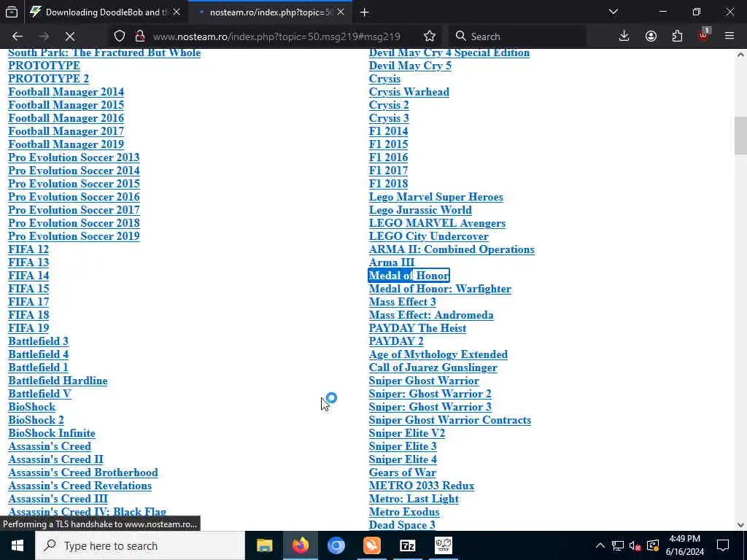Viewport: 747px width, 560px height.
Task: Open South Park: The Fractured But Whole link
Action: 104,52
